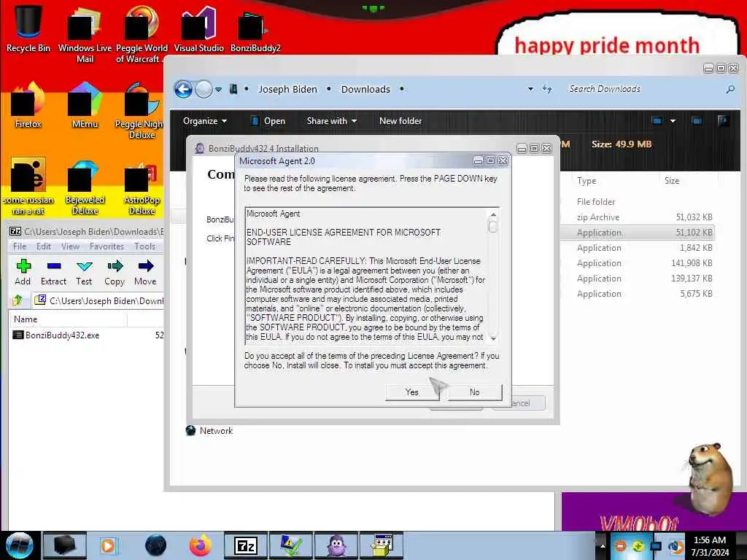747x560 pixels.
Task: Click Downloads breadcrumb in address bar
Action: tap(366, 89)
